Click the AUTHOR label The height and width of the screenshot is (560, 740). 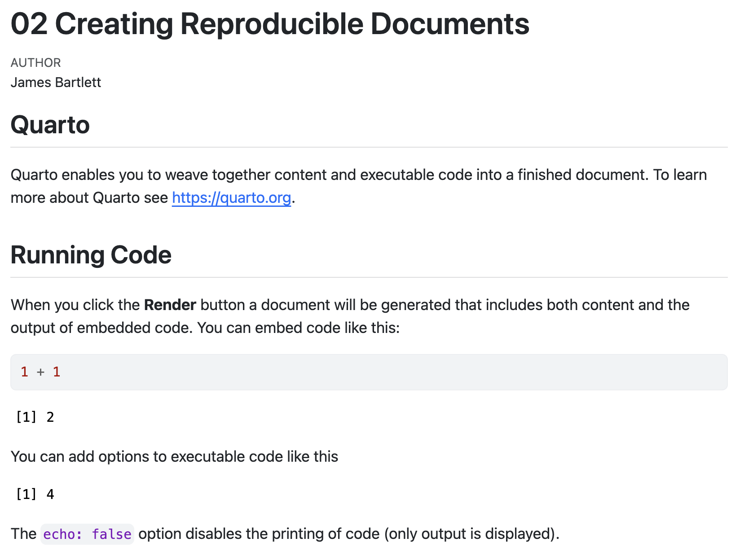(x=36, y=62)
